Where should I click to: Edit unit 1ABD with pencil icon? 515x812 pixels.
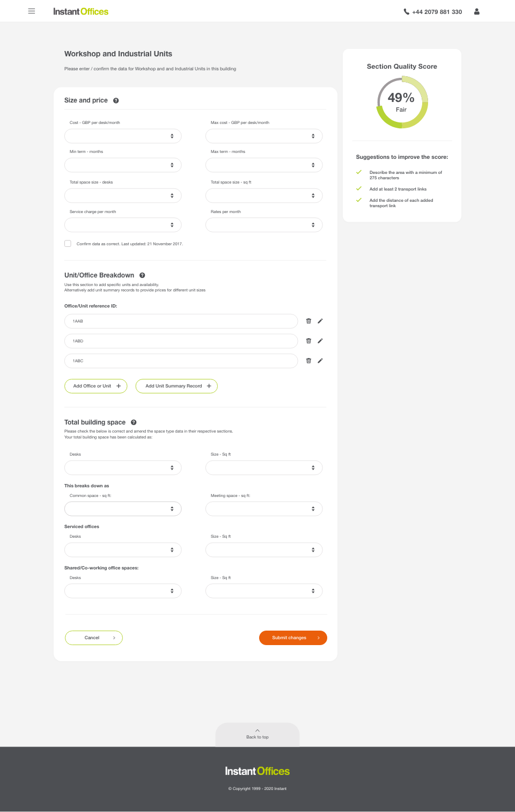tap(320, 341)
